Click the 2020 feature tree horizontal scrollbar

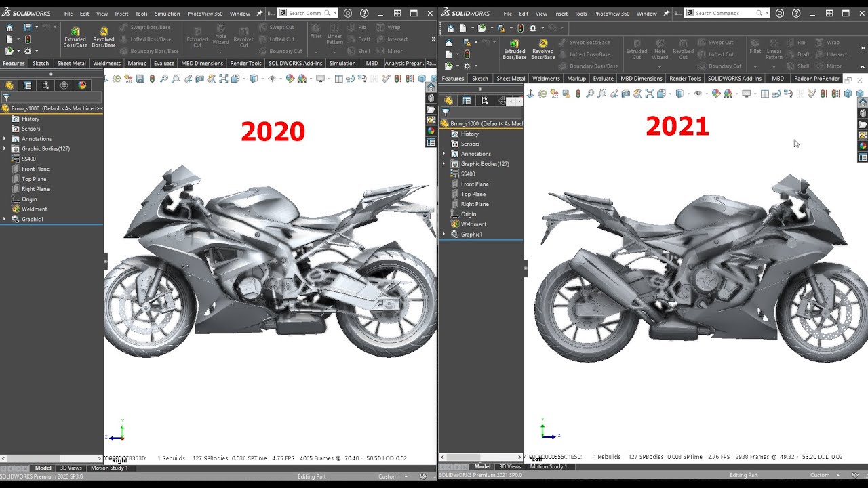(52, 459)
